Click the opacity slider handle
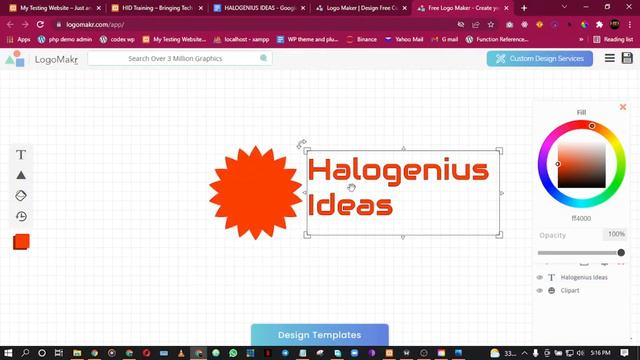The height and width of the screenshot is (360, 640). click(x=621, y=253)
